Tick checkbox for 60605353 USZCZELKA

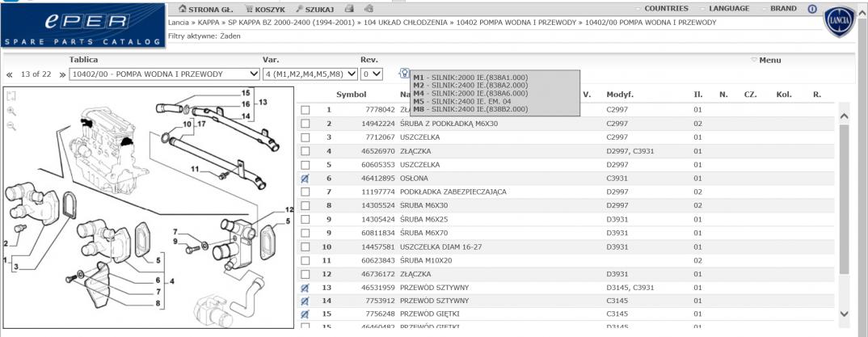(305, 165)
